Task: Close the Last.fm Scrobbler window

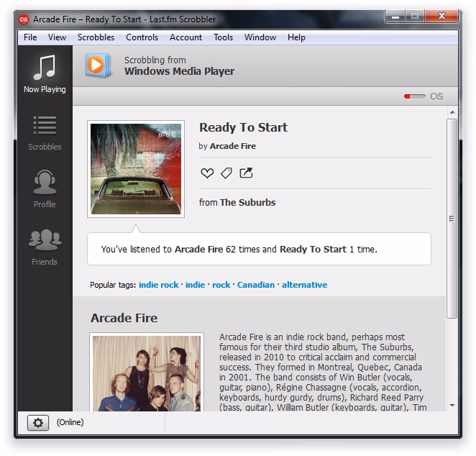Action: 441,16
